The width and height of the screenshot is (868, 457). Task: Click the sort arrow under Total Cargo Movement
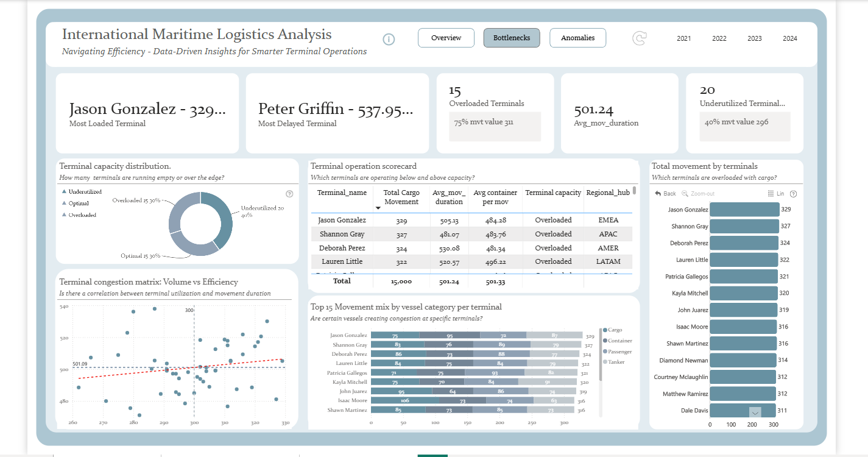[x=377, y=208]
